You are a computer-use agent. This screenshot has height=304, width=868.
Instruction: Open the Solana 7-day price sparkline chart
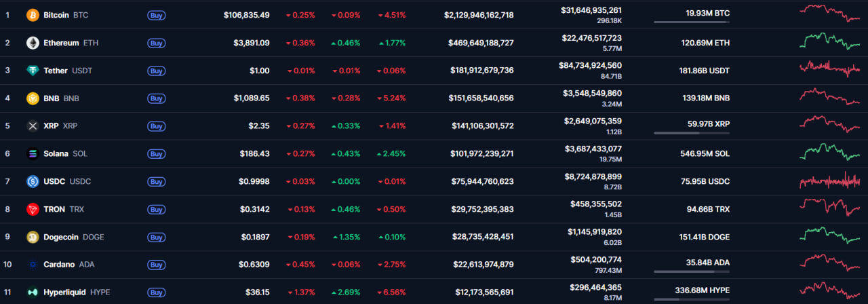click(830, 152)
